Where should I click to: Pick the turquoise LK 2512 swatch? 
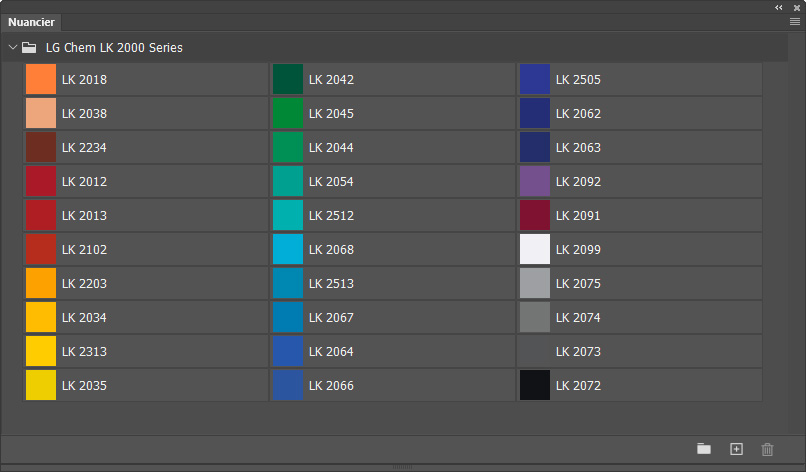[288, 215]
